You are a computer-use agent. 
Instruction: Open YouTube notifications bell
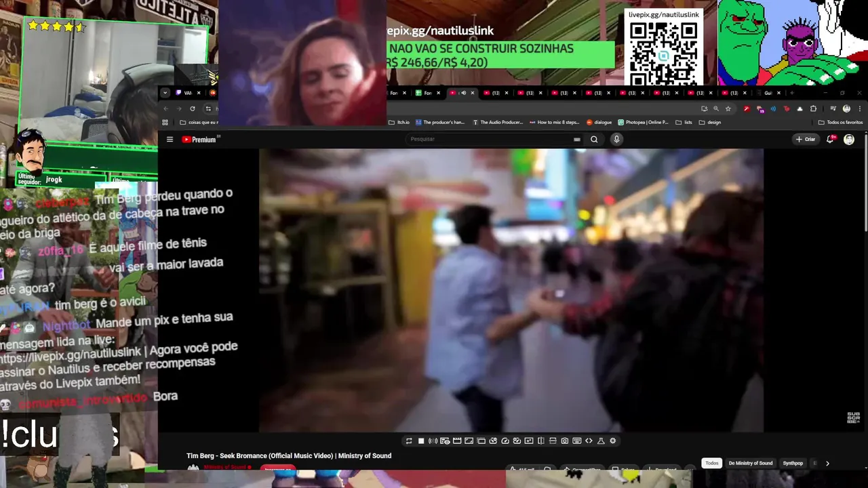click(x=830, y=139)
